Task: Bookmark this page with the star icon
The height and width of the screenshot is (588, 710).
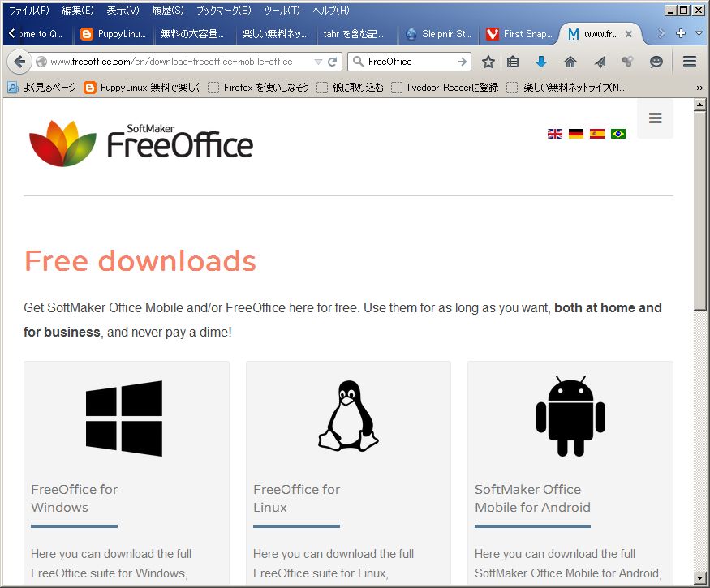Action: click(x=488, y=62)
